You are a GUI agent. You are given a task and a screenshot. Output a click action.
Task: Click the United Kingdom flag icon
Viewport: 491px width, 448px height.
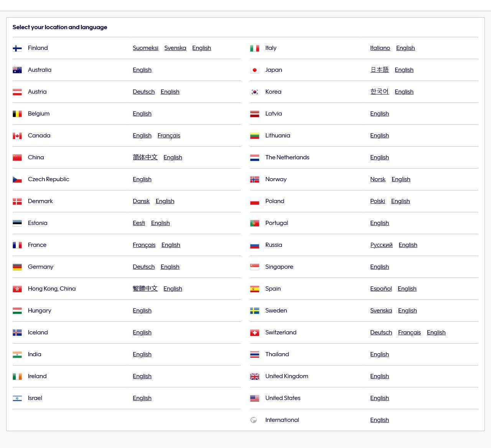[255, 377]
